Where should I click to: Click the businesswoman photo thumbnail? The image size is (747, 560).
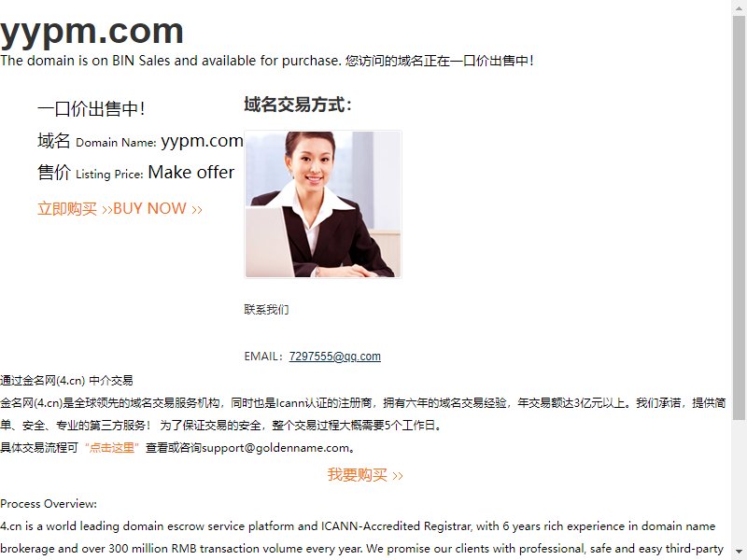point(323,204)
